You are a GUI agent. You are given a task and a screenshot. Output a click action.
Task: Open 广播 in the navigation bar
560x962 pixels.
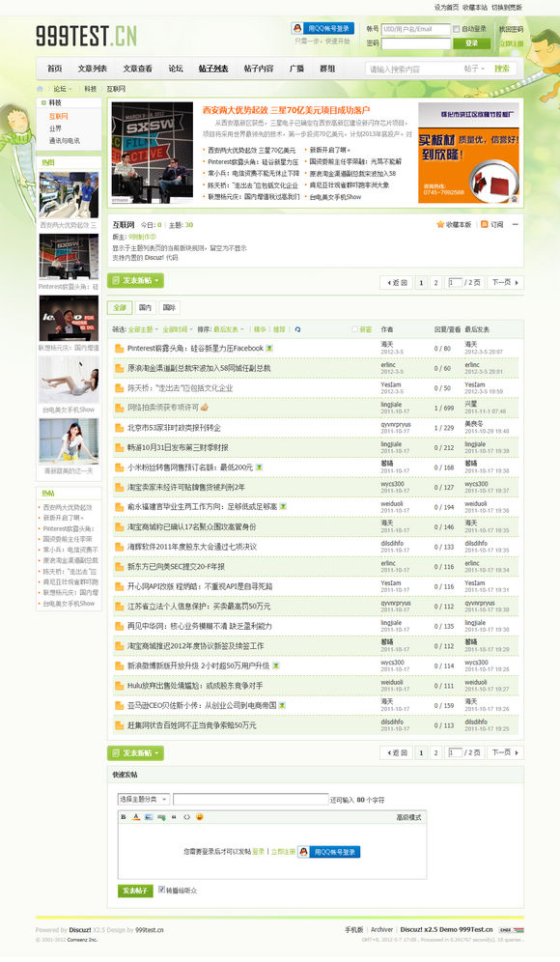pyautogui.click(x=296, y=69)
